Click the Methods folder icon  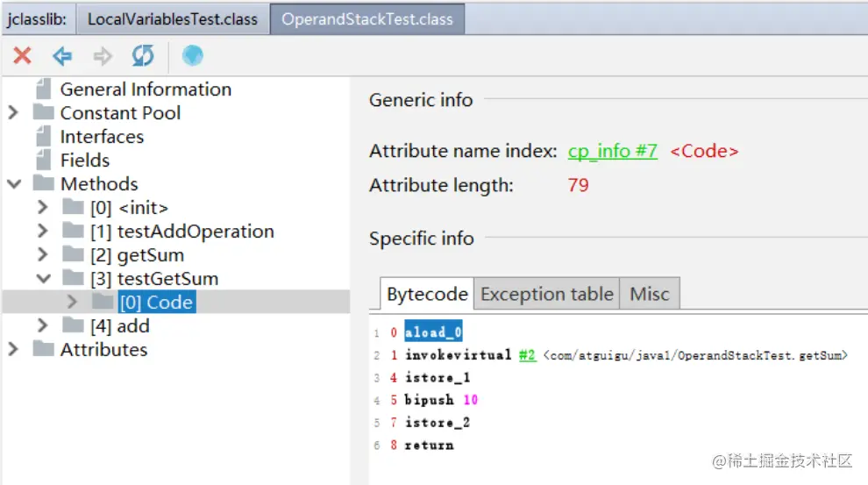44,183
